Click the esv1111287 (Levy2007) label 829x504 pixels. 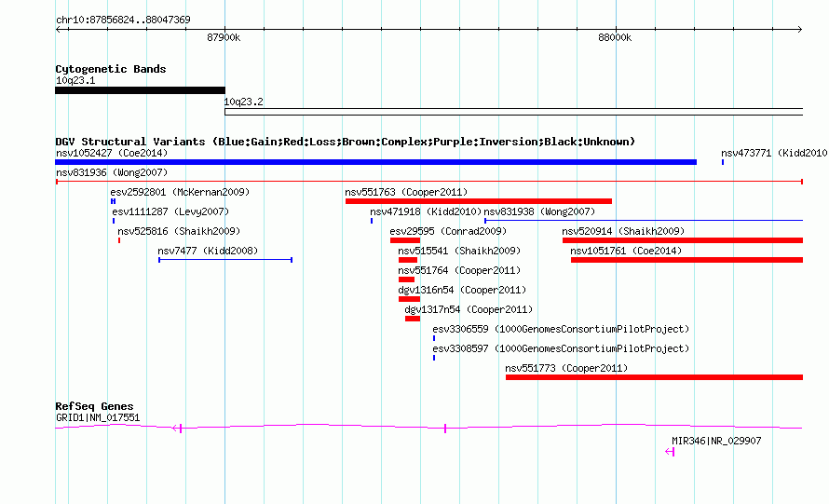point(170,211)
